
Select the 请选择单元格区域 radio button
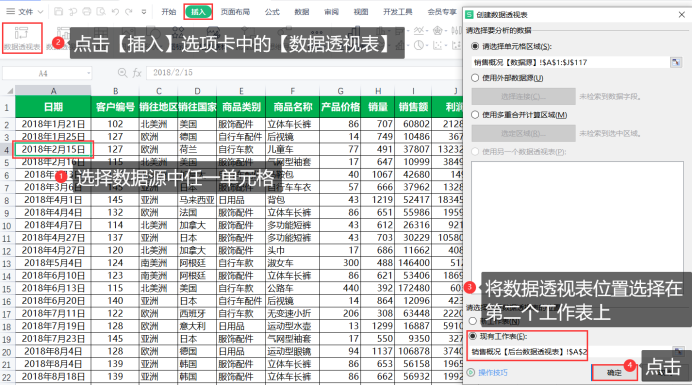pyautogui.click(x=475, y=46)
